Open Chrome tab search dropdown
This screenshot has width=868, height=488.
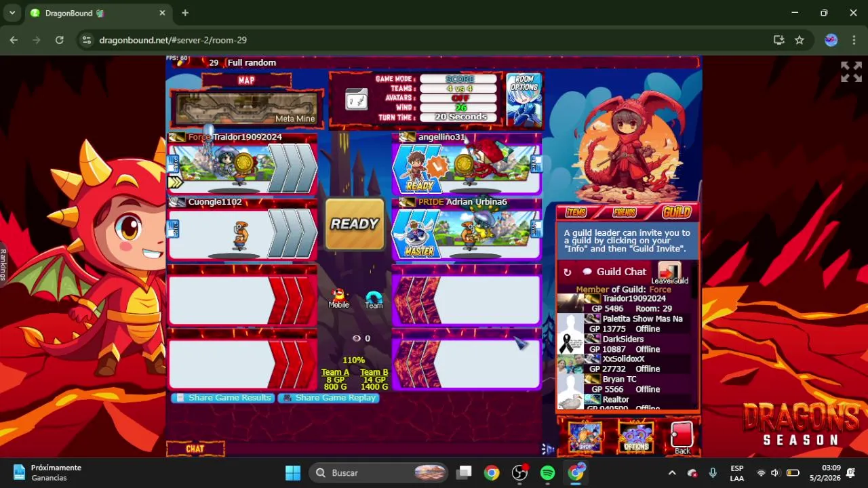(x=12, y=13)
